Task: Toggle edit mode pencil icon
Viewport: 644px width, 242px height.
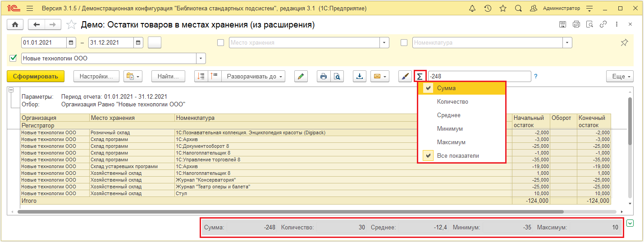Action: pyautogui.click(x=301, y=76)
